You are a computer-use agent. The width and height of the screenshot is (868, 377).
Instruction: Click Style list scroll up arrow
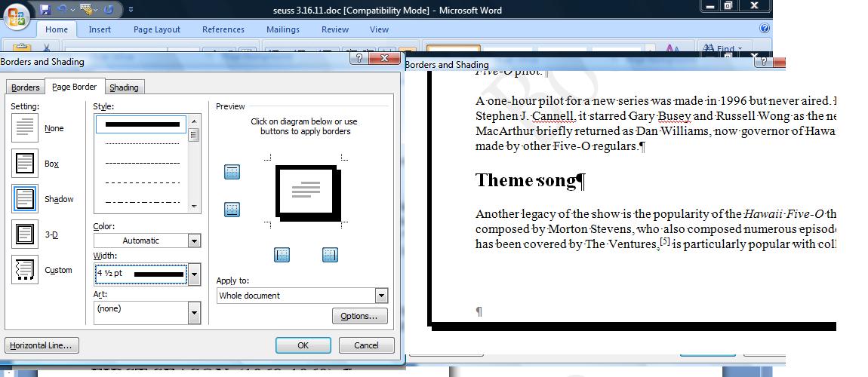194,121
